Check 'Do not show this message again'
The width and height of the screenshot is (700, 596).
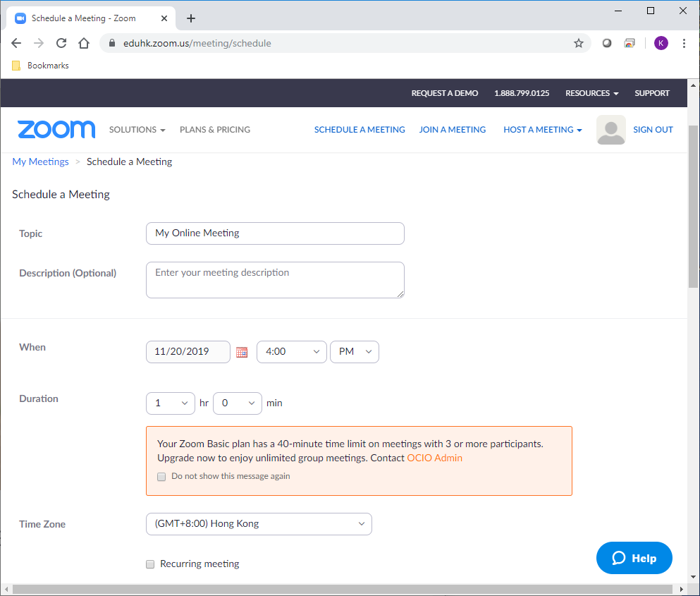point(161,477)
